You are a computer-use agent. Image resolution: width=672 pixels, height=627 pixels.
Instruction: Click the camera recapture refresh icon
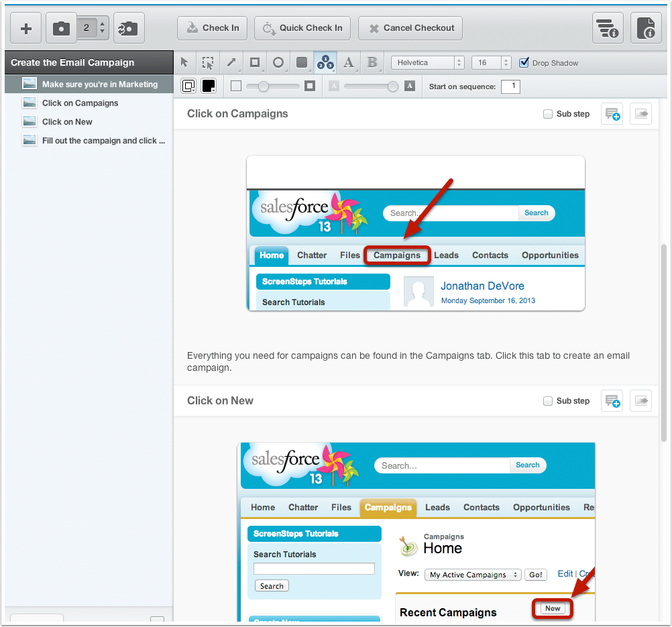[129, 28]
